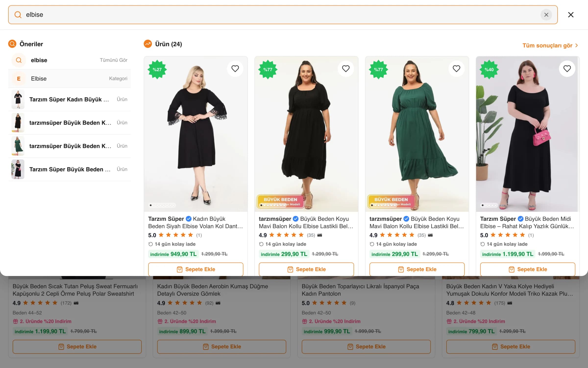This screenshot has width=588, height=368.
Task: Clear the search text with the round X
Action: 546,15
